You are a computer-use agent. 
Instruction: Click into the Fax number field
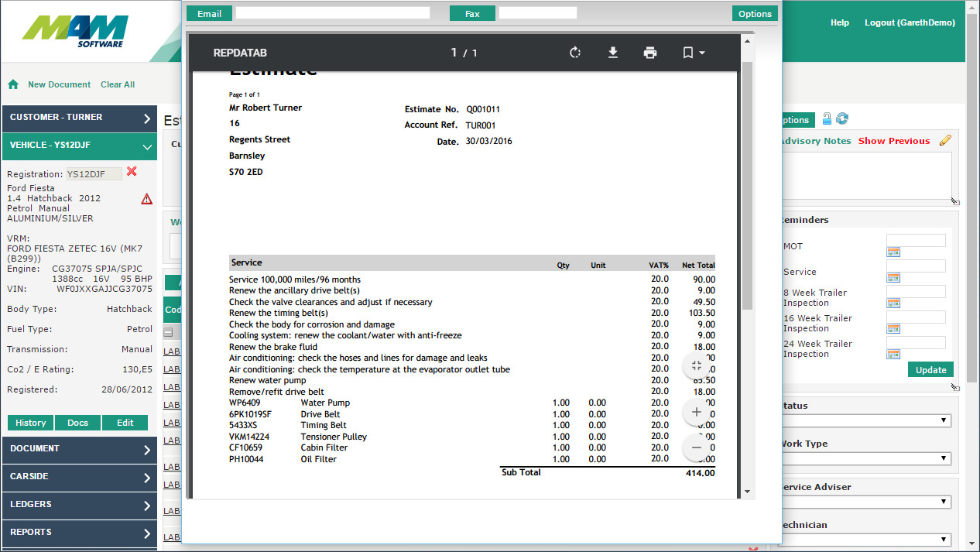coord(537,13)
